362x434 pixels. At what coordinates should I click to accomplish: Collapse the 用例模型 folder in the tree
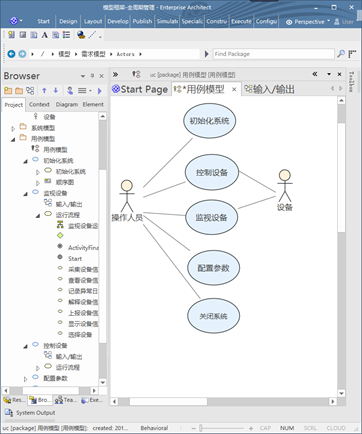13,139
